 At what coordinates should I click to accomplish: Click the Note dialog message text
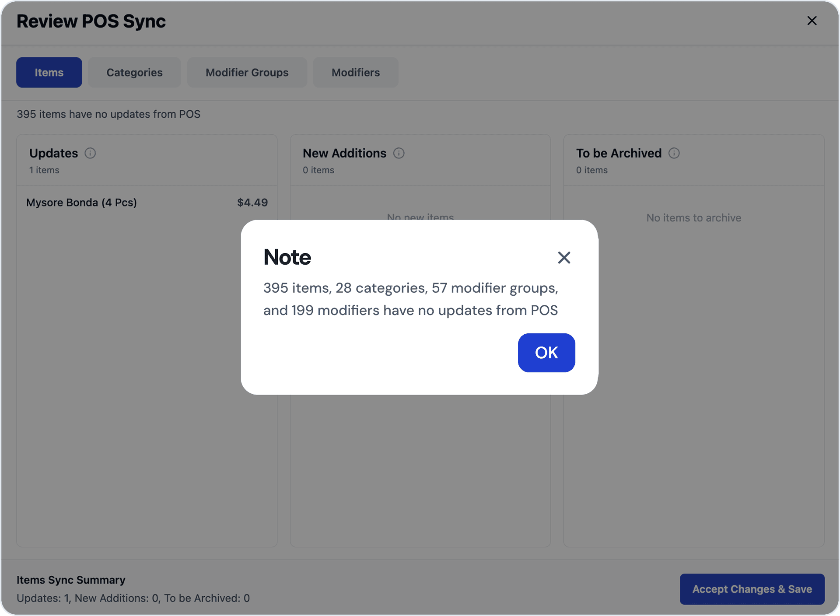click(x=411, y=299)
